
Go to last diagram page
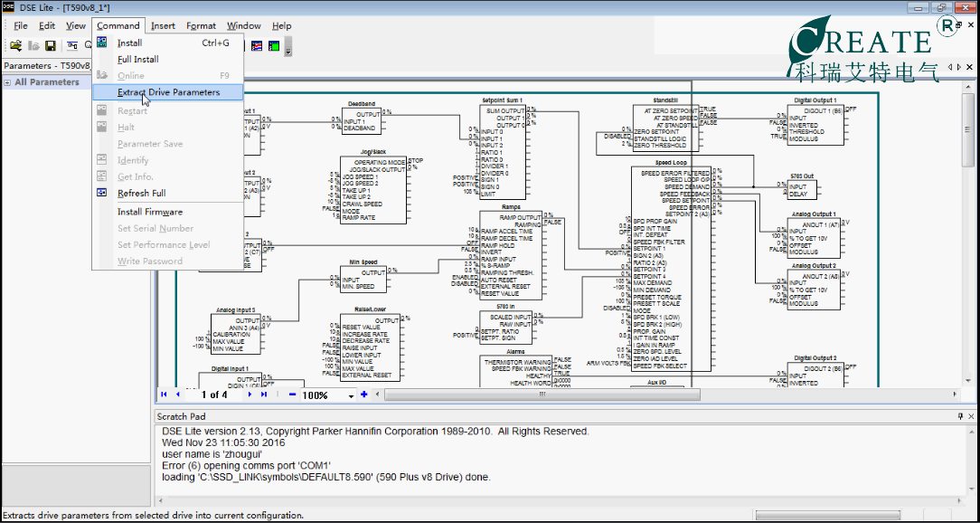[x=264, y=395]
